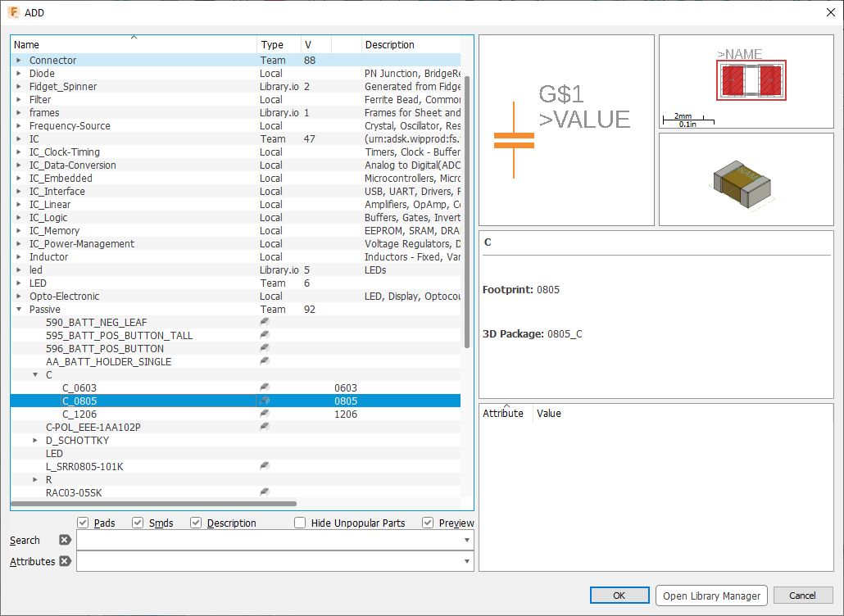Uncheck the Pads checkbox
844x616 pixels.
83,522
